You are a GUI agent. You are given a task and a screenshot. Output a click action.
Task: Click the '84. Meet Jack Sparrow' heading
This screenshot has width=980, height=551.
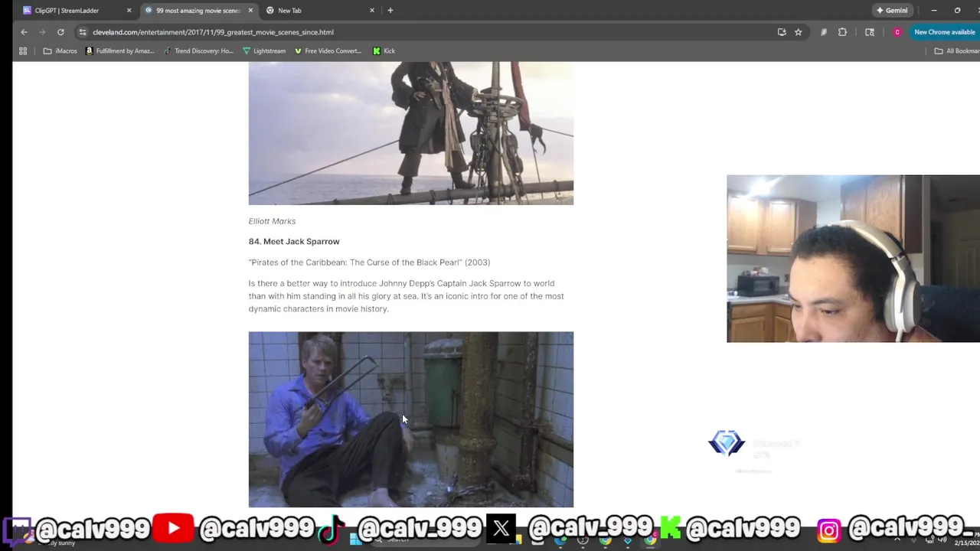(x=294, y=242)
